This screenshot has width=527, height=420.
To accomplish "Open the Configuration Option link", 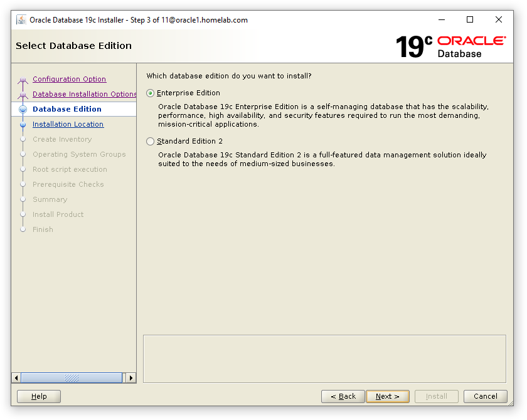I will pos(69,78).
